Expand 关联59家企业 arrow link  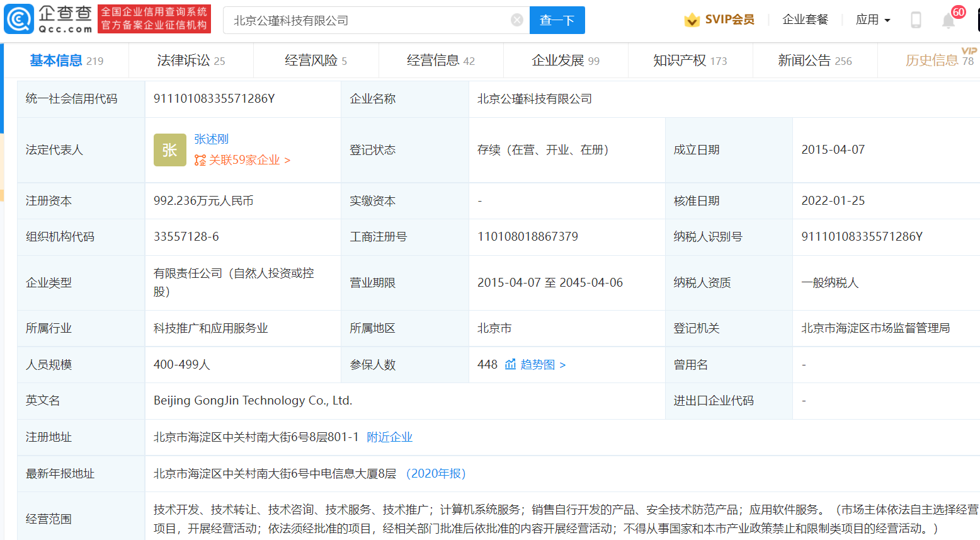pyautogui.click(x=249, y=160)
